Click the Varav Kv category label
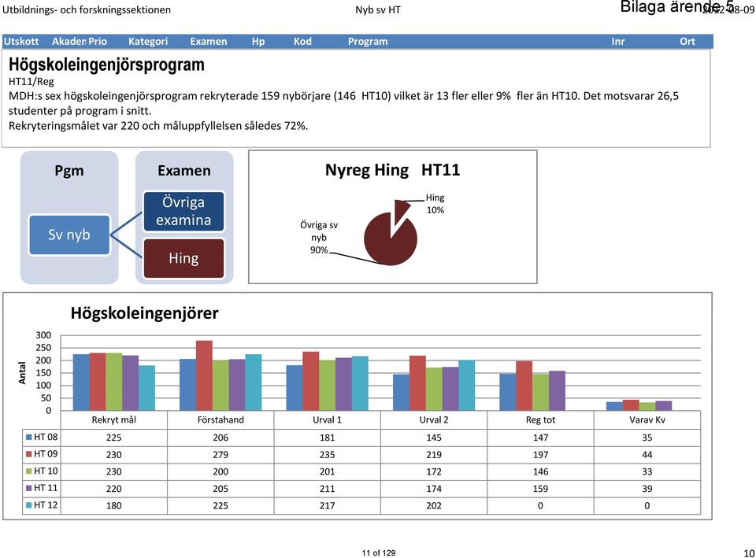This screenshot has height=558, width=756. (x=647, y=419)
